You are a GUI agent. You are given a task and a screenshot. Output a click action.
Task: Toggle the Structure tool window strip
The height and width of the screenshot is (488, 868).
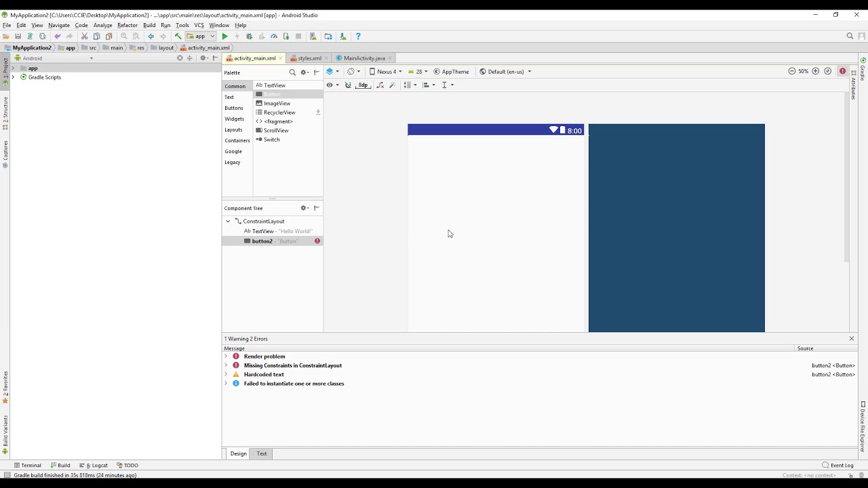[5, 113]
